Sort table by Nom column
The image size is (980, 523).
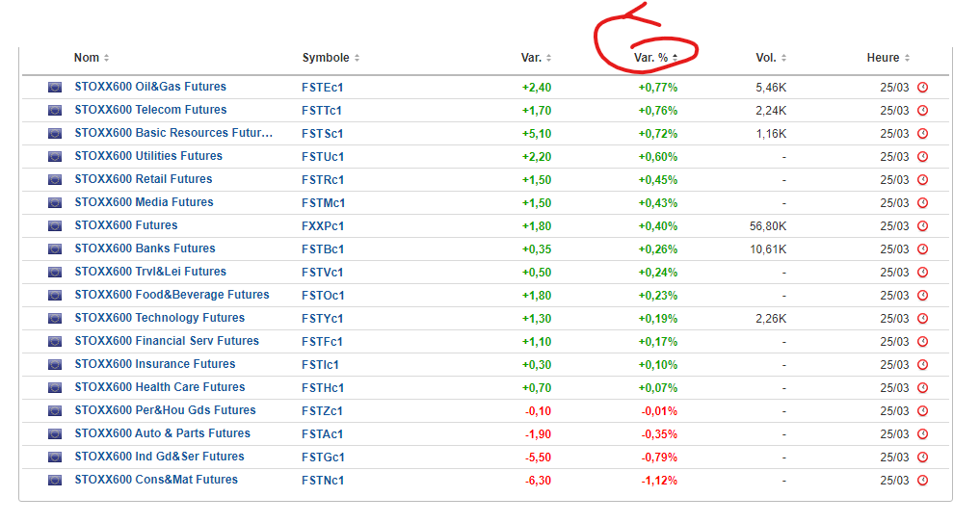(x=92, y=58)
